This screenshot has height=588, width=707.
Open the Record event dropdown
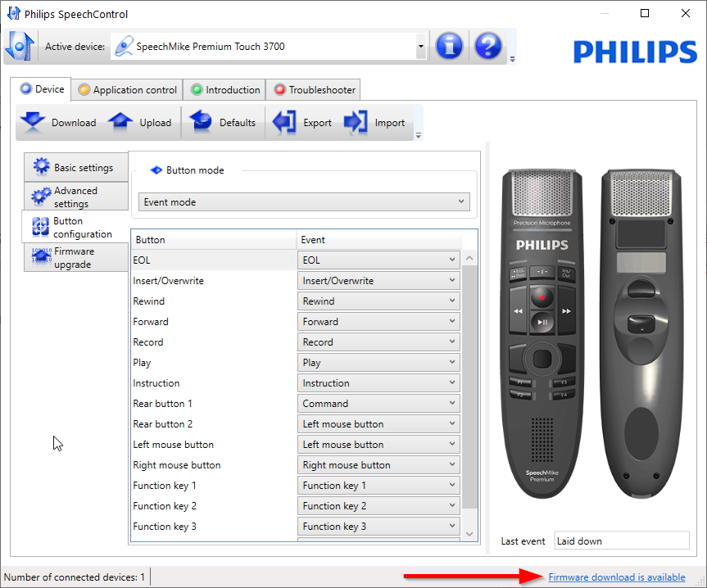(x=378, y=342)
